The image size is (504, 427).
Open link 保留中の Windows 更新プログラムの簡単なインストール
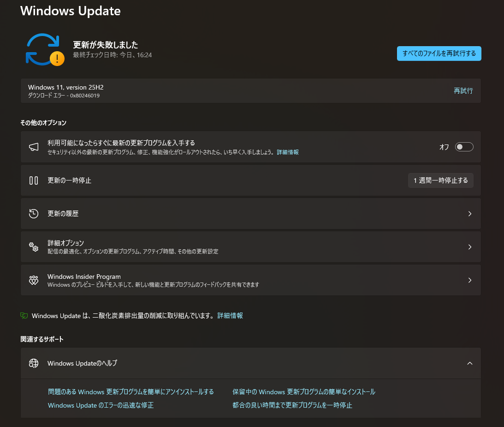304,391
